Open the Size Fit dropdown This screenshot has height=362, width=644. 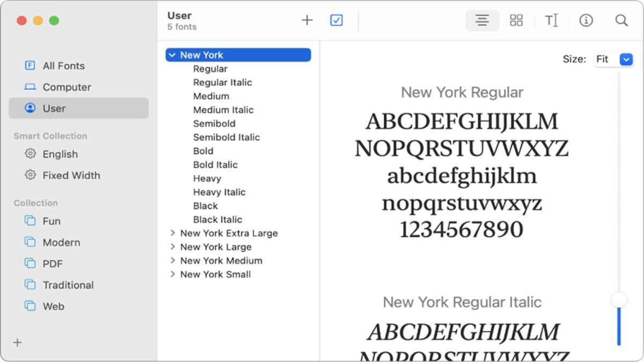[614, 59]
